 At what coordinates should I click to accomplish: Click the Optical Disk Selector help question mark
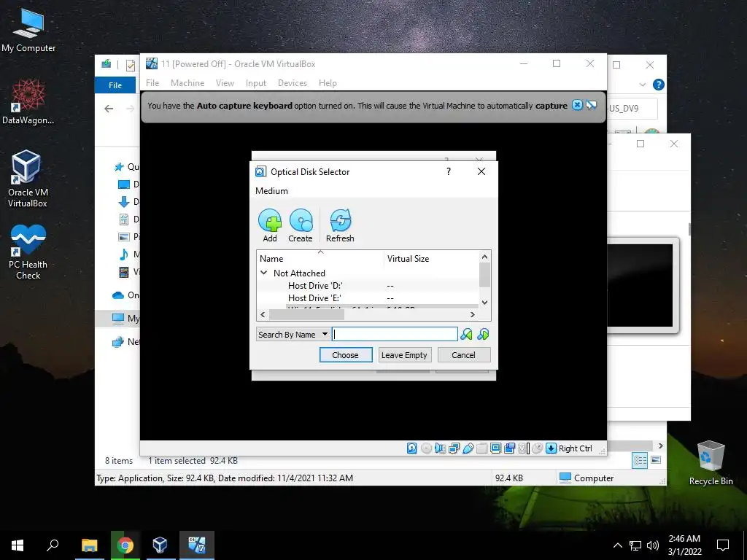click(x=449, y=171)
